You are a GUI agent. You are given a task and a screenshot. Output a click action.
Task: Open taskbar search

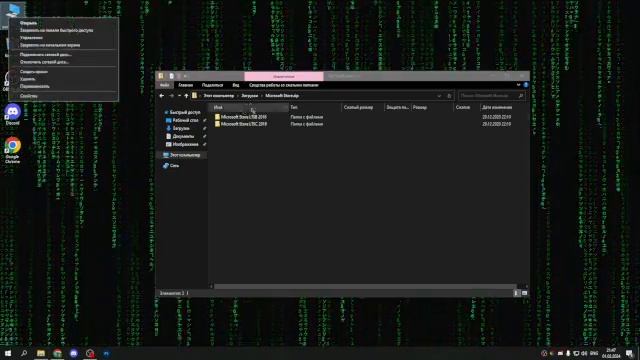(x=24, y=353)
